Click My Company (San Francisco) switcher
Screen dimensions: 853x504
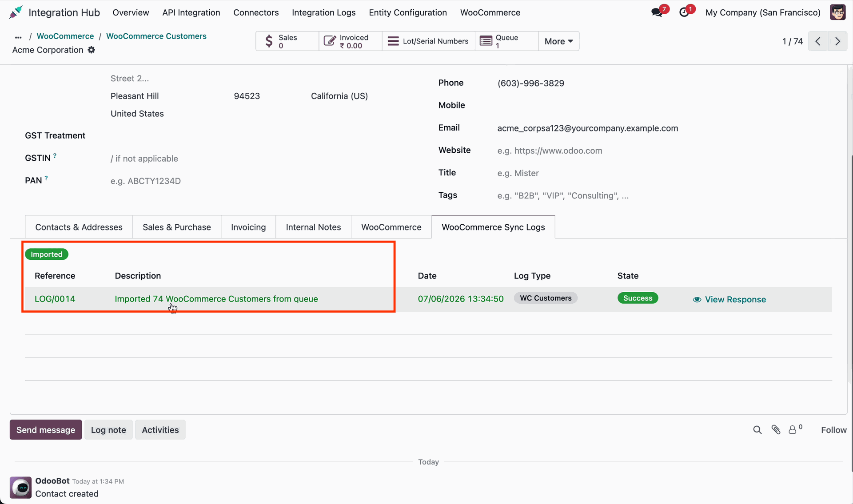(763, 12)
